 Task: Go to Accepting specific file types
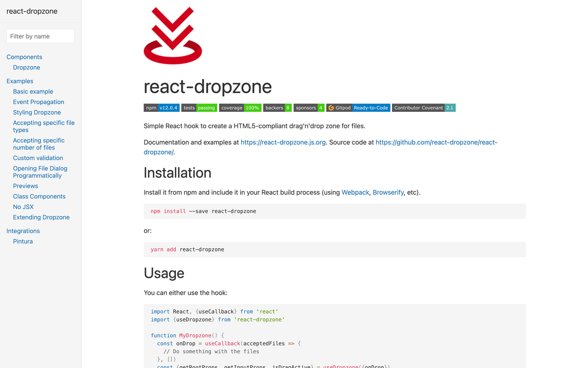point(44,126)
